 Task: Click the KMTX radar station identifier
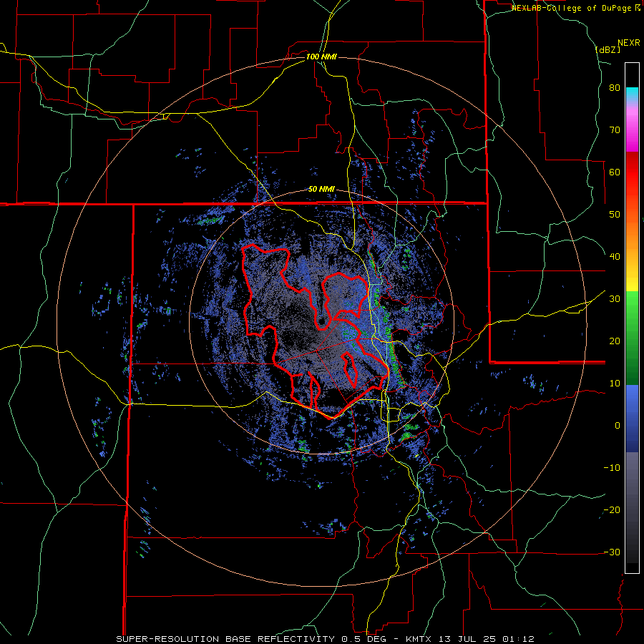tap(419, 639)
